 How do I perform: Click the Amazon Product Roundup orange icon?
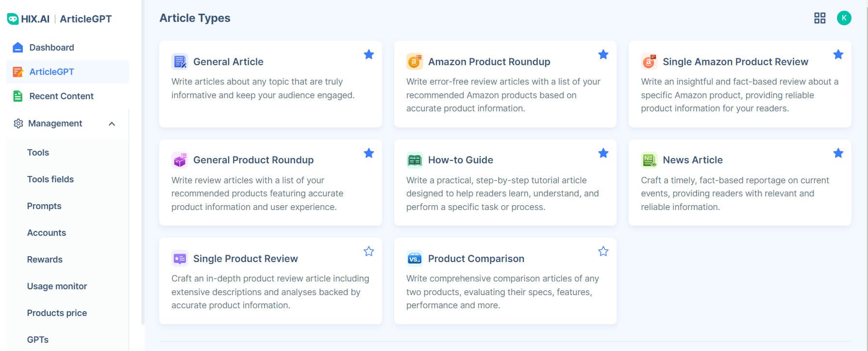(x=414, y=62)
